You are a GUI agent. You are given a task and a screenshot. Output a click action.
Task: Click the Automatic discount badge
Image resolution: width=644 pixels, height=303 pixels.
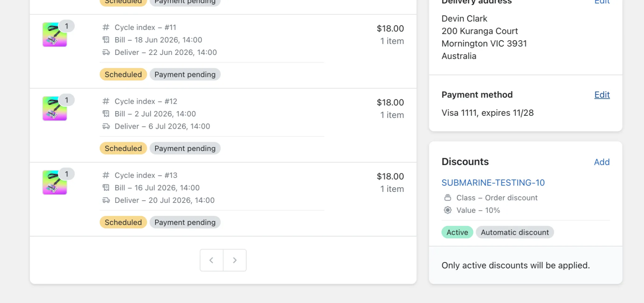coord(515,232)
